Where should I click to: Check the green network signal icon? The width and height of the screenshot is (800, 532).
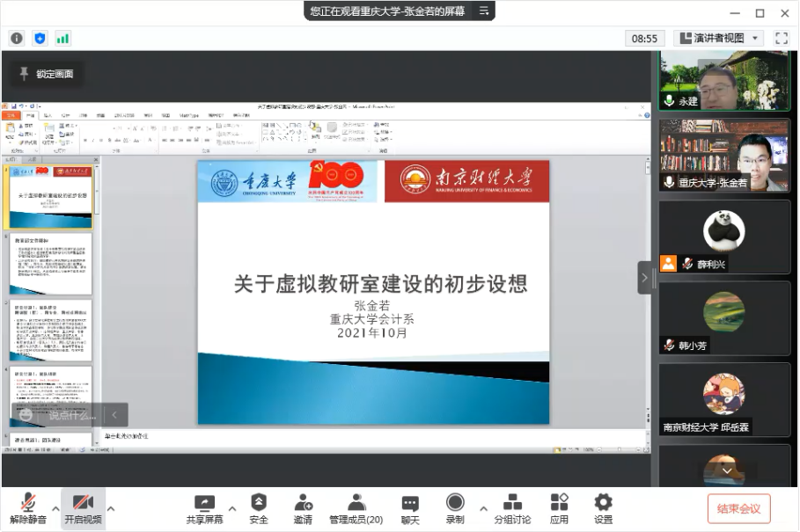62,38
